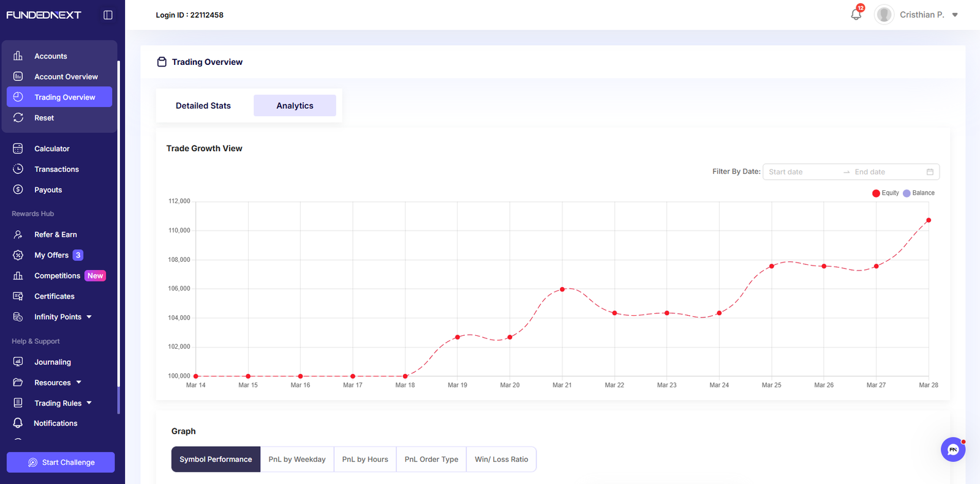Open the live chat bubble
The image size is (980, 484).
click(953, 450)
